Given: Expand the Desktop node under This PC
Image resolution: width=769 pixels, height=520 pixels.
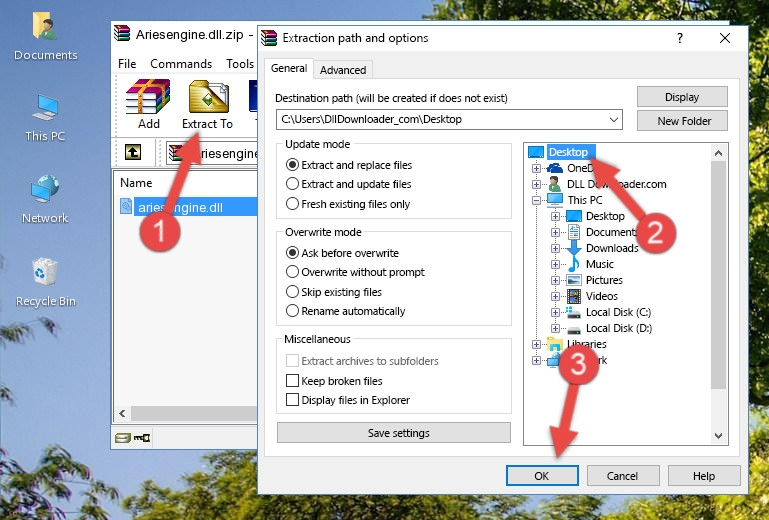Looking at the screenshot, I should point(555,216).
